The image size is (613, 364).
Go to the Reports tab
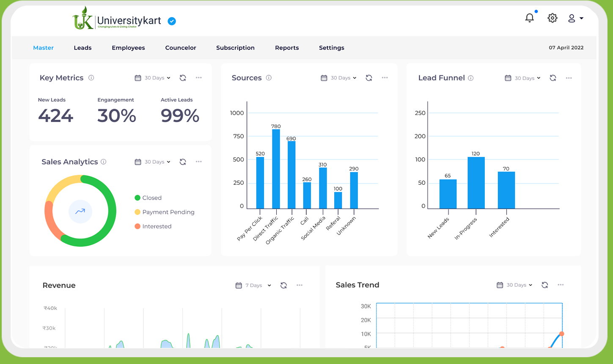pyautogui.click(x=287, y=48)
